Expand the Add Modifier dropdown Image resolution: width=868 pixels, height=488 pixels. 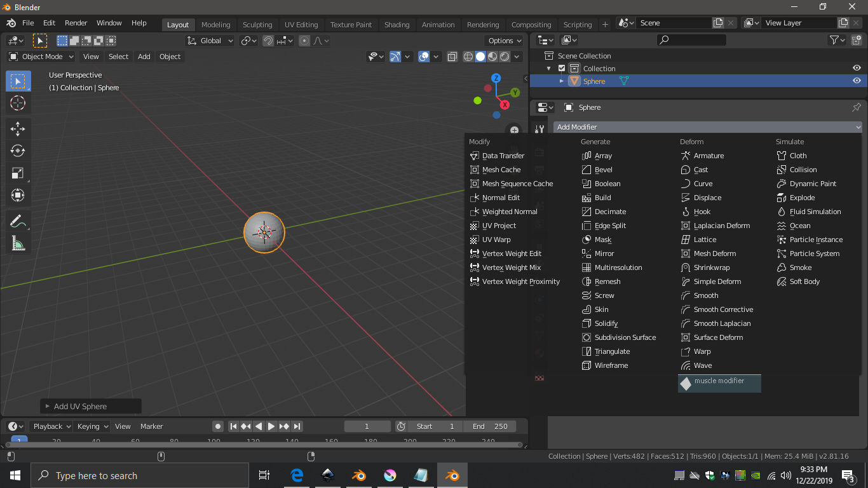coord(708,127)
